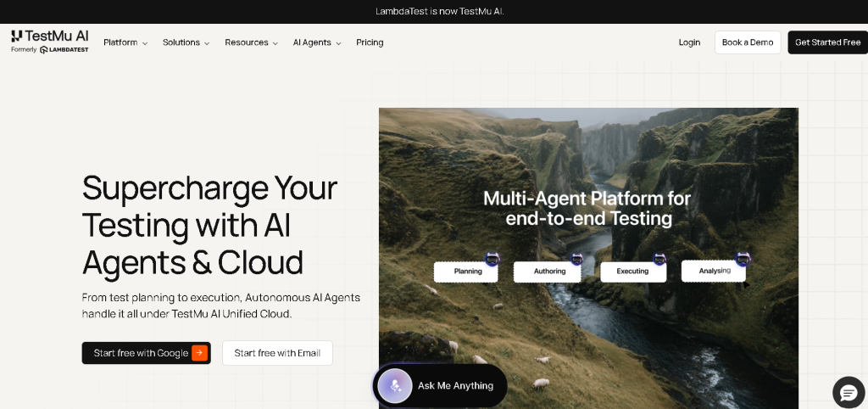Click the orange arrow on Google button
Screen dimensions: 868x409
200,353
